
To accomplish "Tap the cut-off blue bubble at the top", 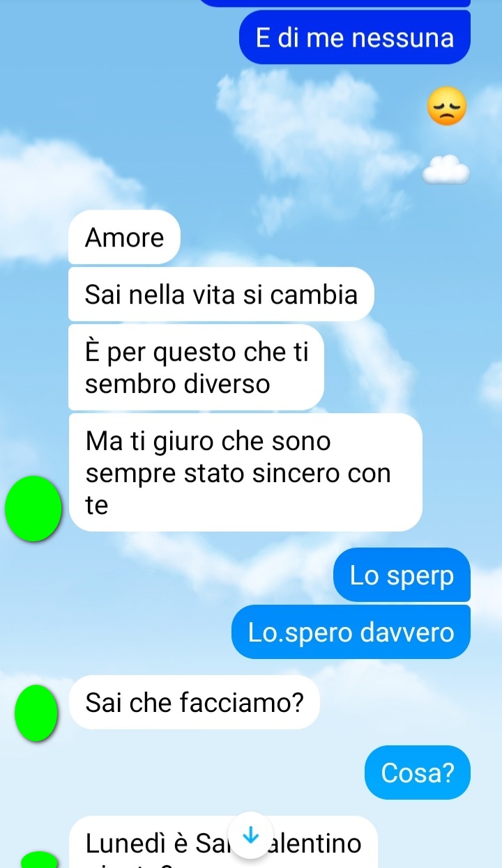I will point(335,3).
